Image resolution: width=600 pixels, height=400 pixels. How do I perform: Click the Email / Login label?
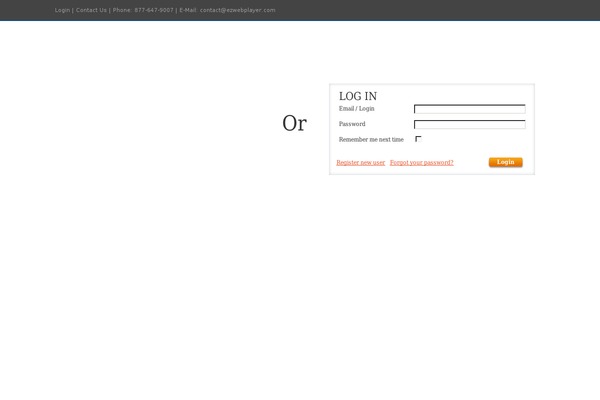point(357,109)
